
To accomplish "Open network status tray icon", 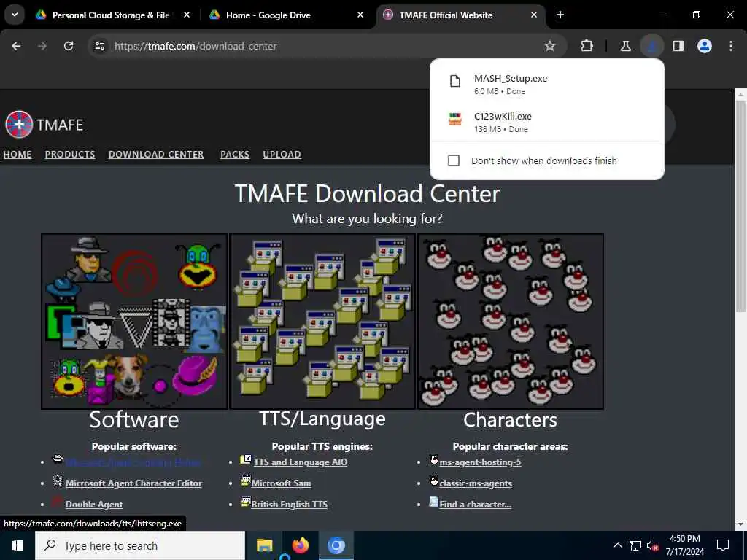I will pyautogui.click(x=635, y=545).
